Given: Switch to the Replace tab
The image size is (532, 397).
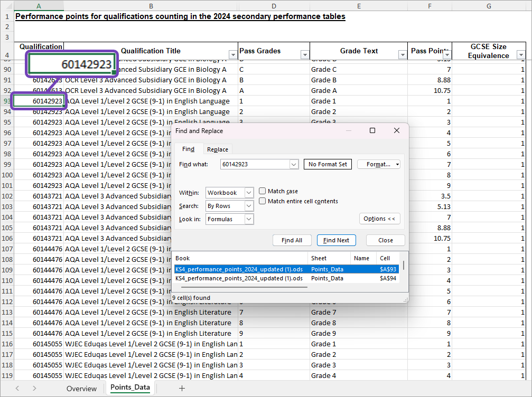Looking at the screenshot, I should pos(217,149).
